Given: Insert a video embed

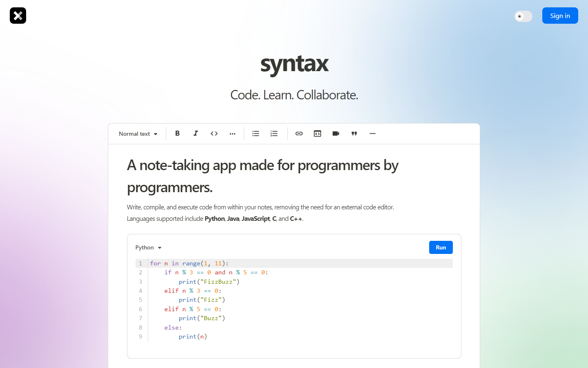Looking at the screenshot, I should pyautogui.click(x=336, y=133).
